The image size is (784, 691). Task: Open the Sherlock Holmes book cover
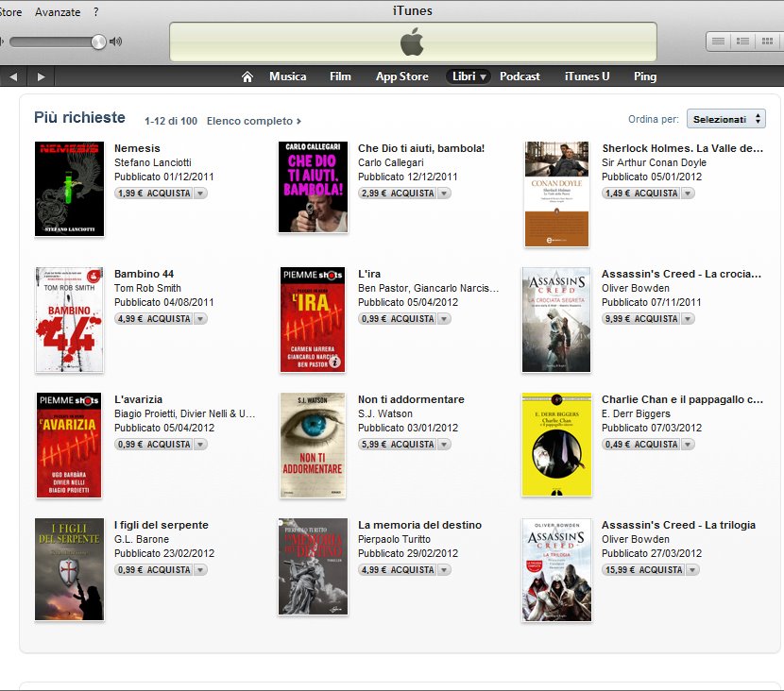click(x=557, y=194)
